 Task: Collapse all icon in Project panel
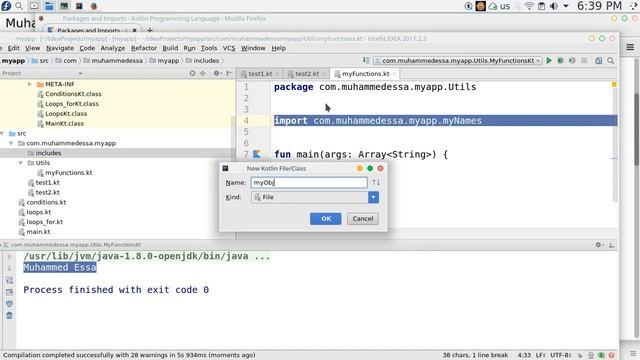(202, 73)
